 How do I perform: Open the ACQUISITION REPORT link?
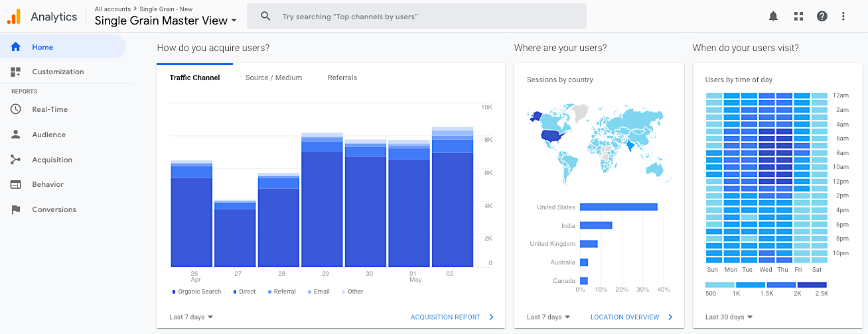(x=445, y=317)
